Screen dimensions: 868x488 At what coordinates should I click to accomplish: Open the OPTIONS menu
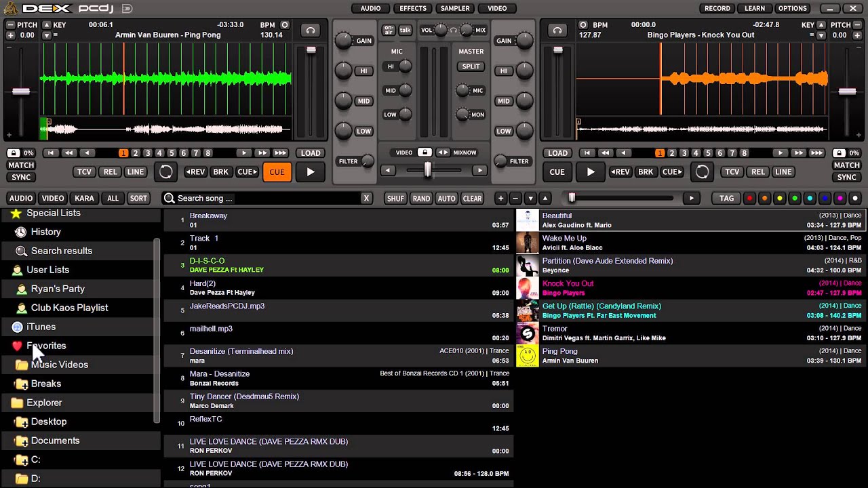click(x=792, y=8)
